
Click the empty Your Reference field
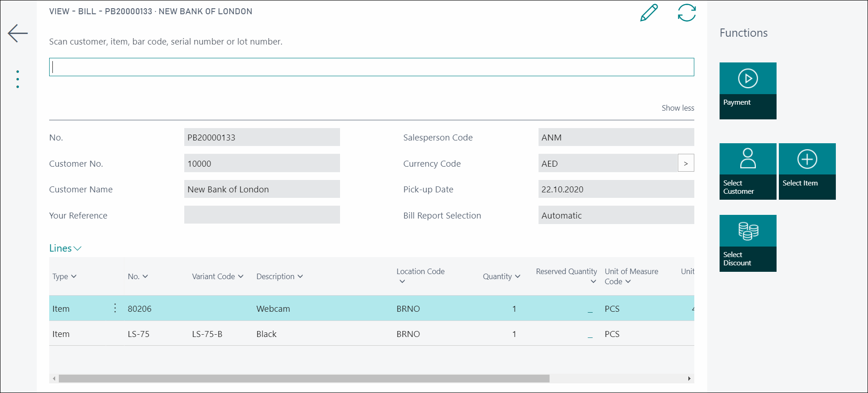click(262, 215)
